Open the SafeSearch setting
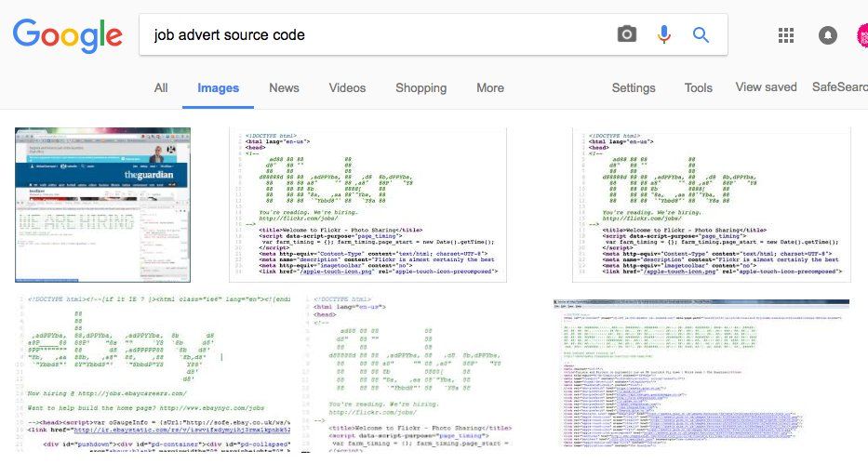 pos(839,87)
